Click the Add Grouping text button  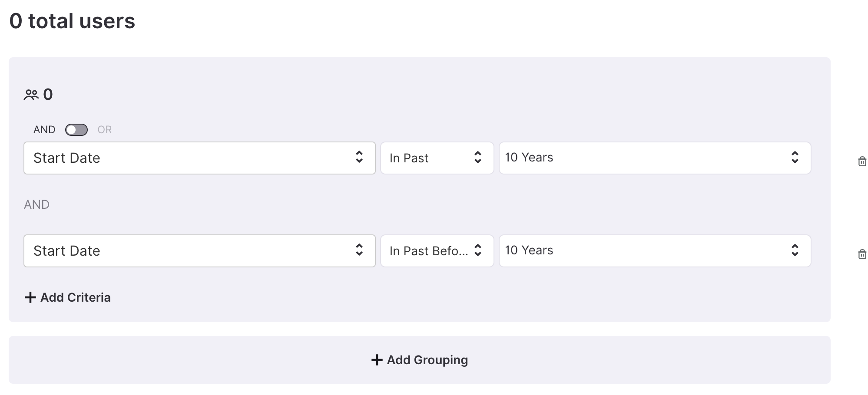click(x=427, y=360)
